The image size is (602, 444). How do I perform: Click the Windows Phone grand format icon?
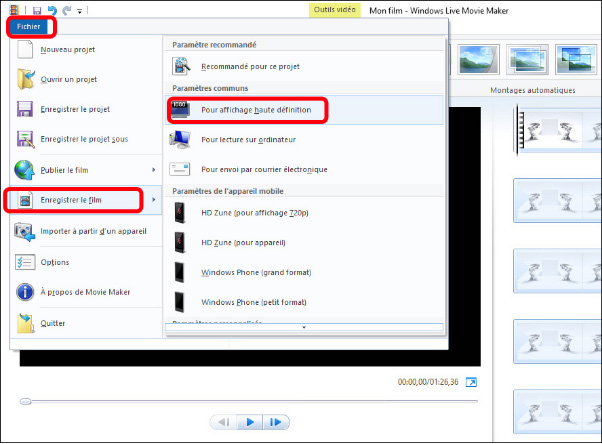tap(179, 272)
